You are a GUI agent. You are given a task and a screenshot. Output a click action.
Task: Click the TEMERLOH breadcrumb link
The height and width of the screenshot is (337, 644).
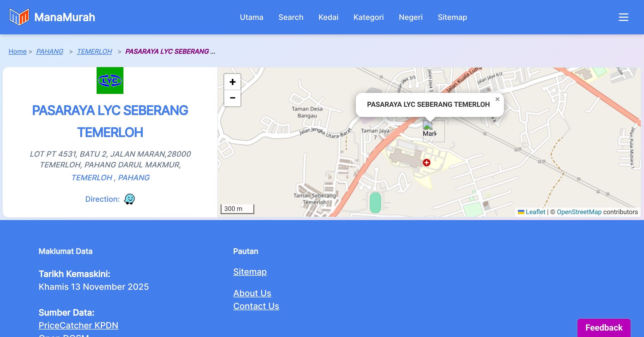94,51
